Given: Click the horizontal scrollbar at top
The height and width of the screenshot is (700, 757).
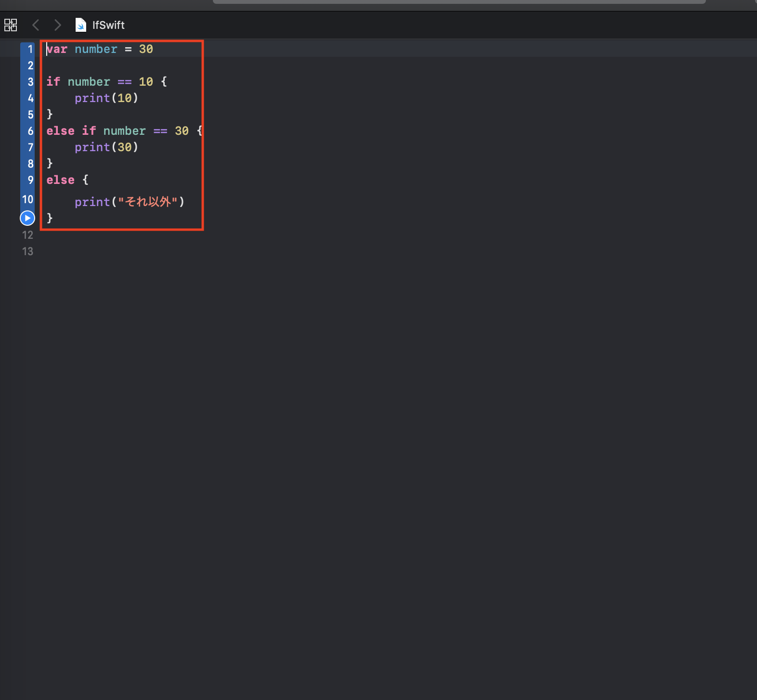Looking at the screenshot, I should [459, 1].
